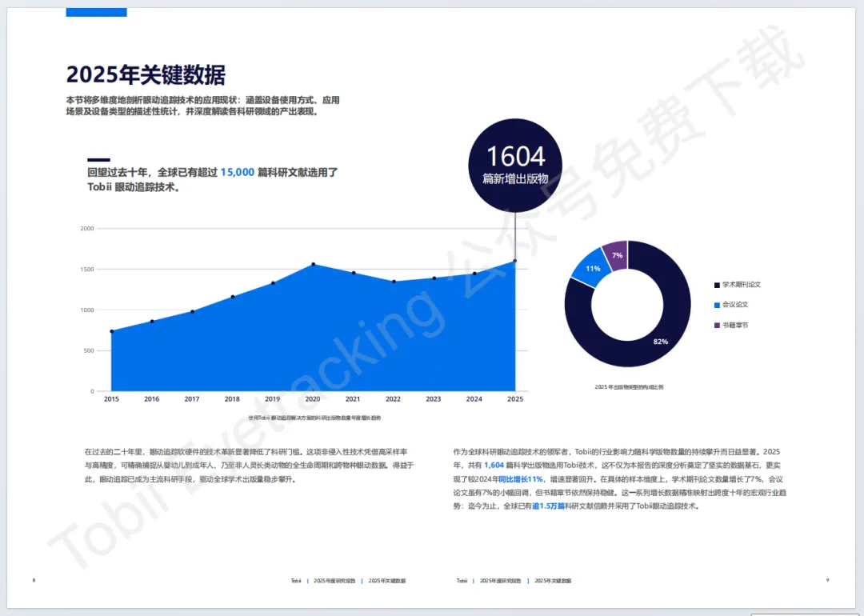Image resolution: width=864 pixels, height=616 pixels.
Task: Click "2025年关键数据" in the page 8 footer
Action: point(387,581)
